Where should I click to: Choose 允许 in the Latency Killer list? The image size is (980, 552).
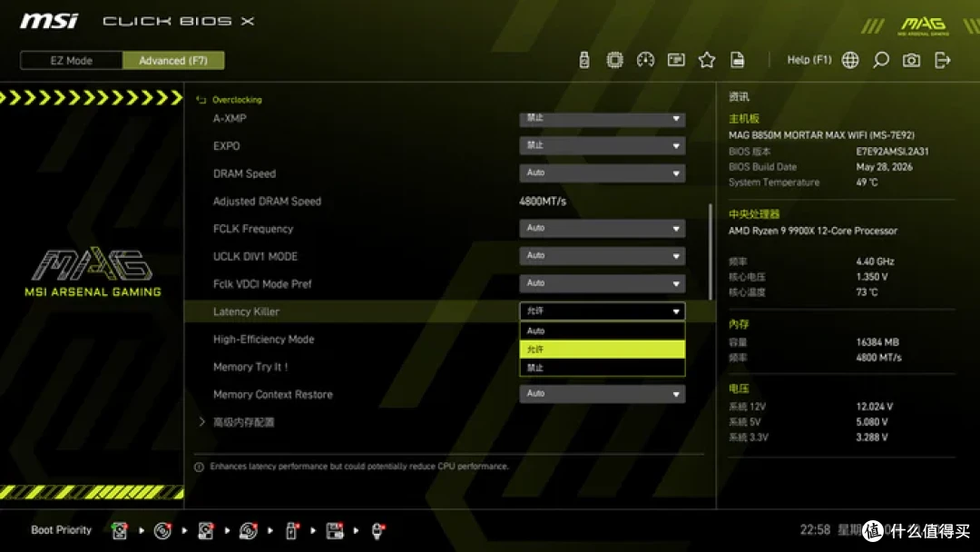pos(602,349)
